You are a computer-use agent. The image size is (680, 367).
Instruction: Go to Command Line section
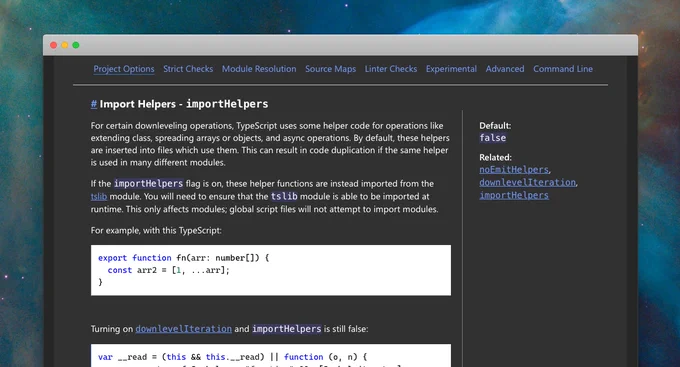pyautogui.click(x=562, y=69)
